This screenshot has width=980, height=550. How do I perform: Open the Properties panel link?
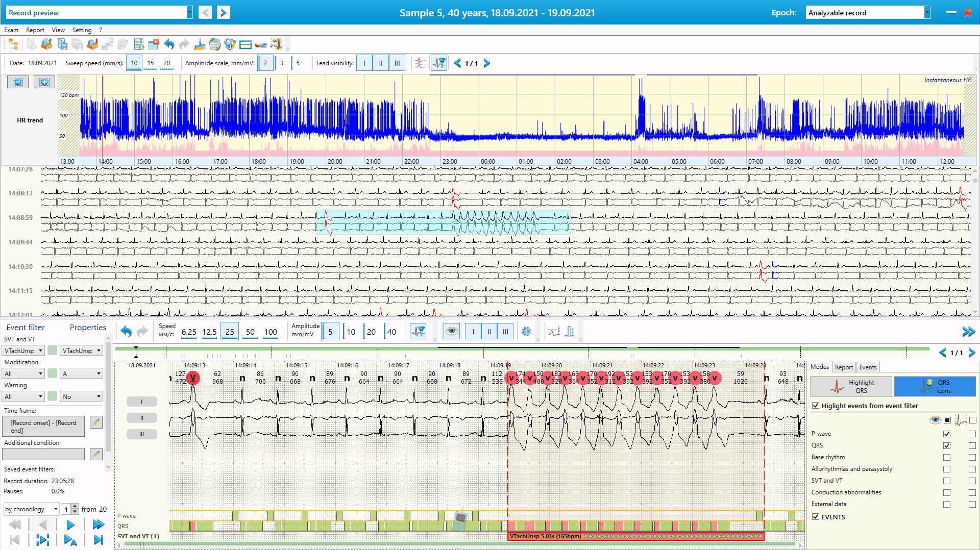pyautogui.click(x=88, y=328)
